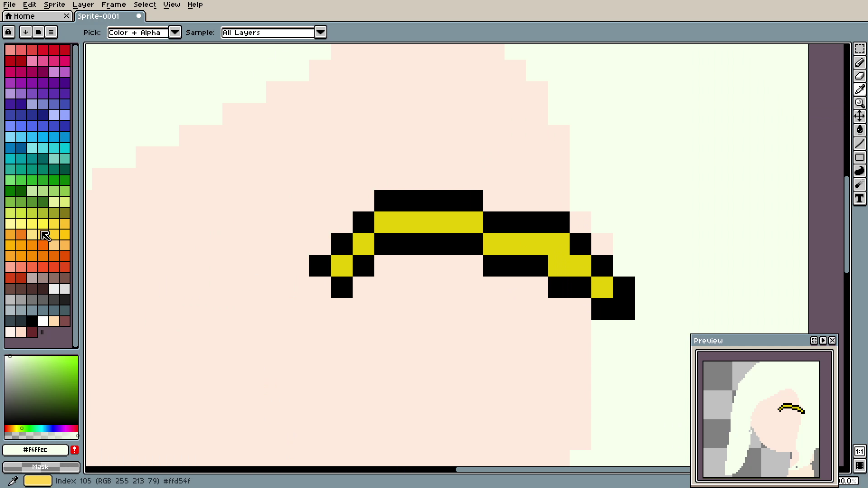Select the Pencil tool
Screen dimensions: 868x488
pyautogui.click(x=859, y=62)
